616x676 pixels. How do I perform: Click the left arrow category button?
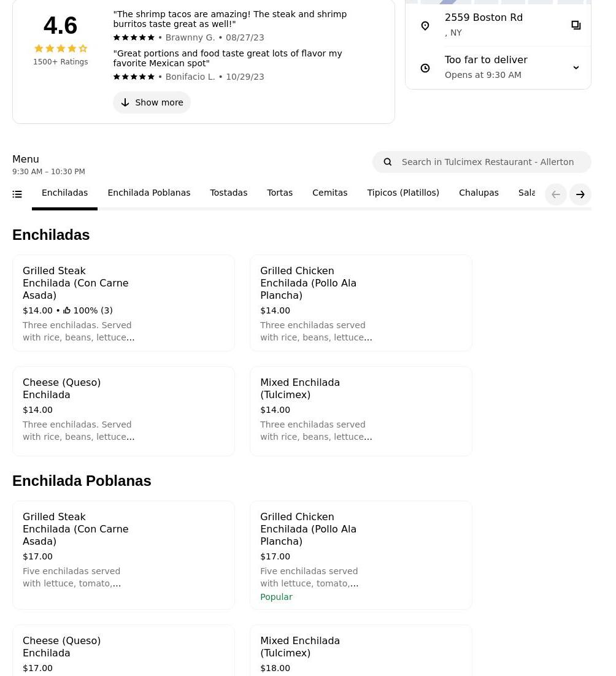click(x=556, y=194)
